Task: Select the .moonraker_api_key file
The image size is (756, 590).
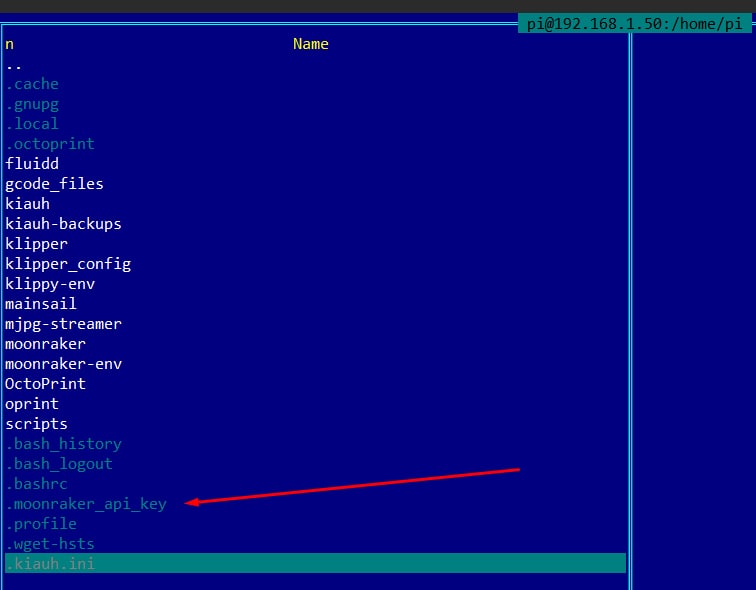Action: pyautogui.click(x=86, y=504)
